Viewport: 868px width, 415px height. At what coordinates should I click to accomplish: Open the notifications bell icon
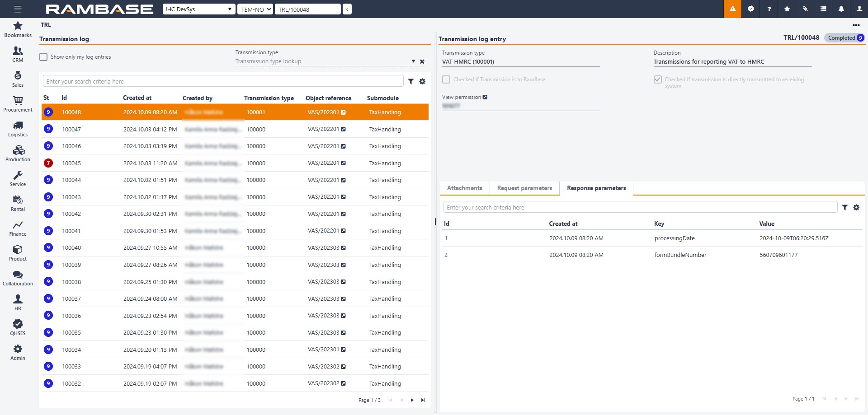(x=841, y=9)
